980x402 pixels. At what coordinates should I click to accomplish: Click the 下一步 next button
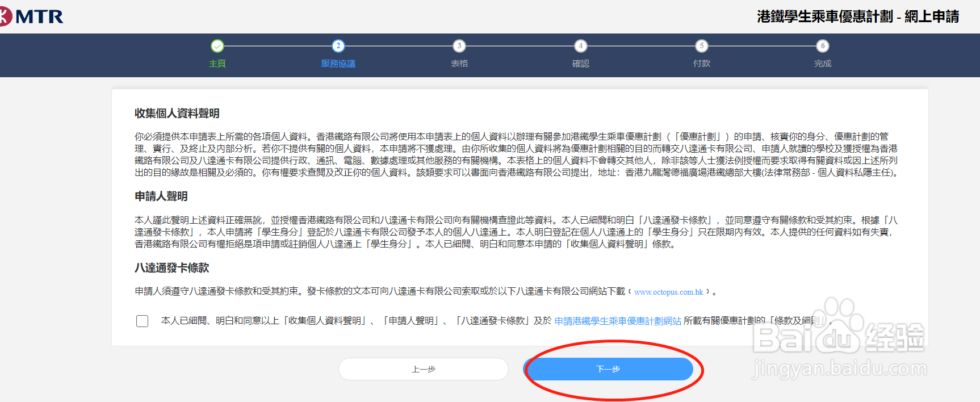pos(608,369)
